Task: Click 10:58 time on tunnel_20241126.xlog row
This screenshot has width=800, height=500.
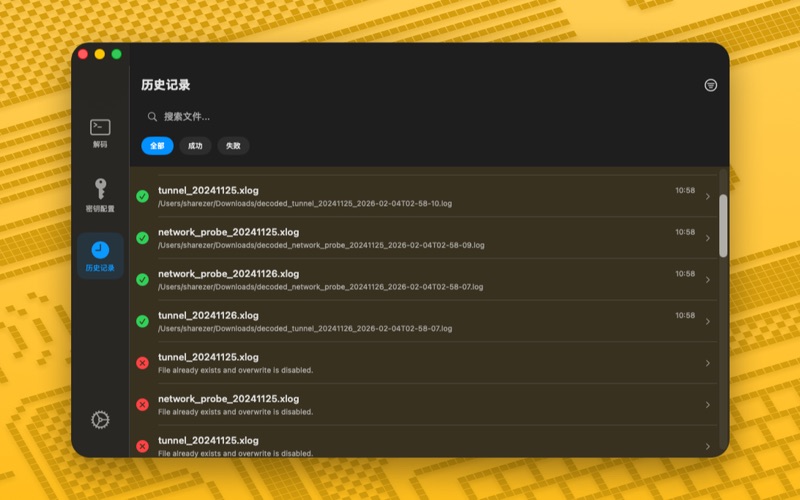Action: pos(685,315)
